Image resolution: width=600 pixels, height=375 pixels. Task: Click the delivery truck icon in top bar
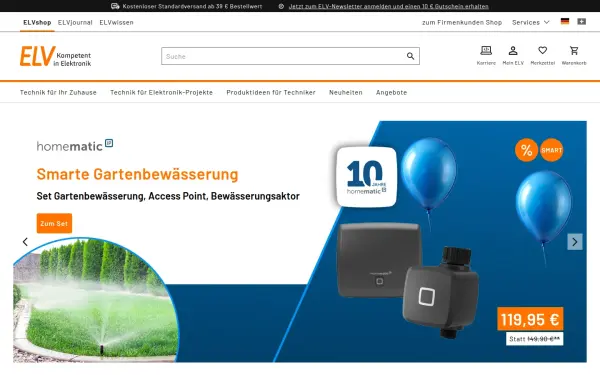coord(115,6)
